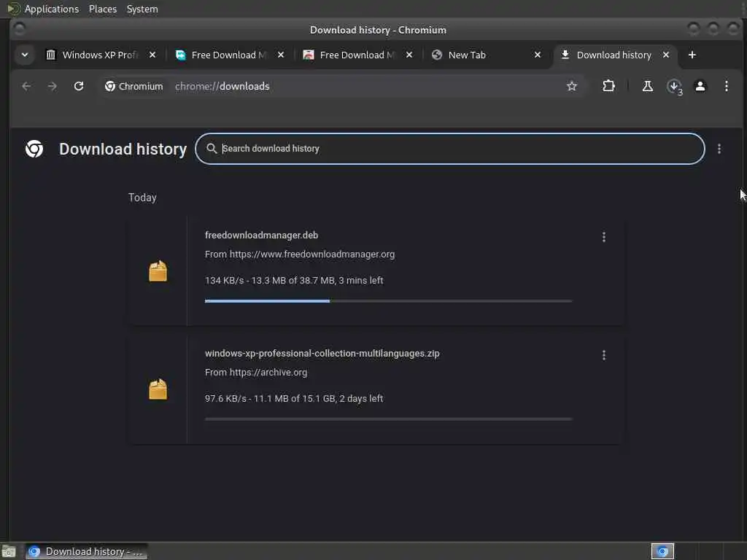
Task: Click the Download history page title
Action: (123, 149)
